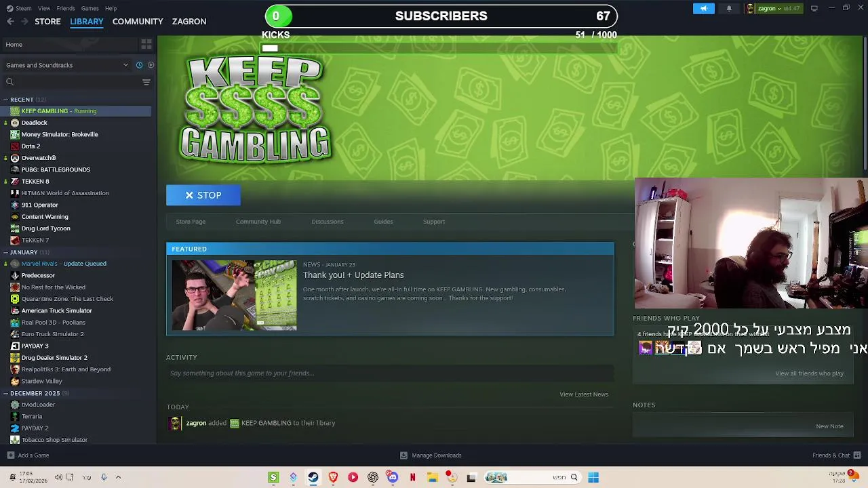Click the volume speaker tray icon

pos(58,477)
